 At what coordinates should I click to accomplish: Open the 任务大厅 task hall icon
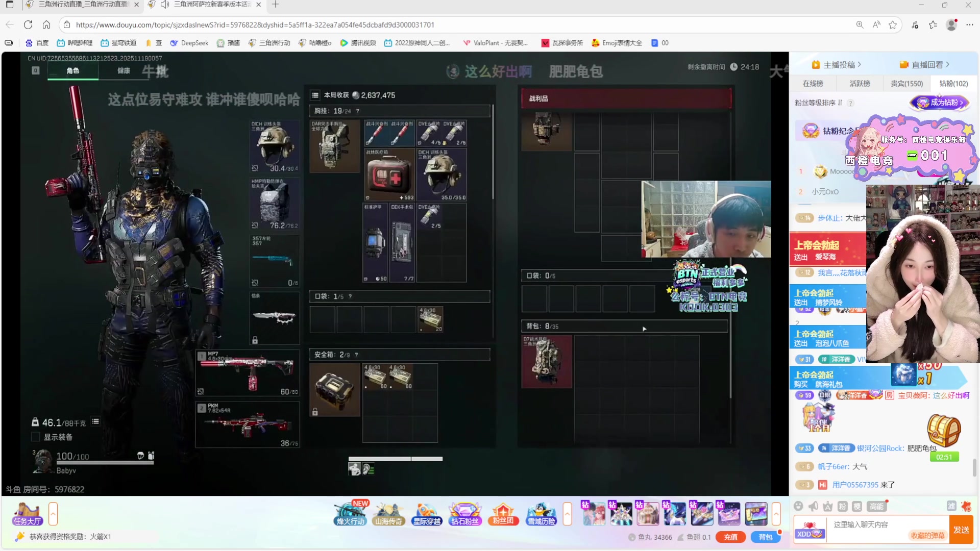pyautogui.click(x=27, y=514)
